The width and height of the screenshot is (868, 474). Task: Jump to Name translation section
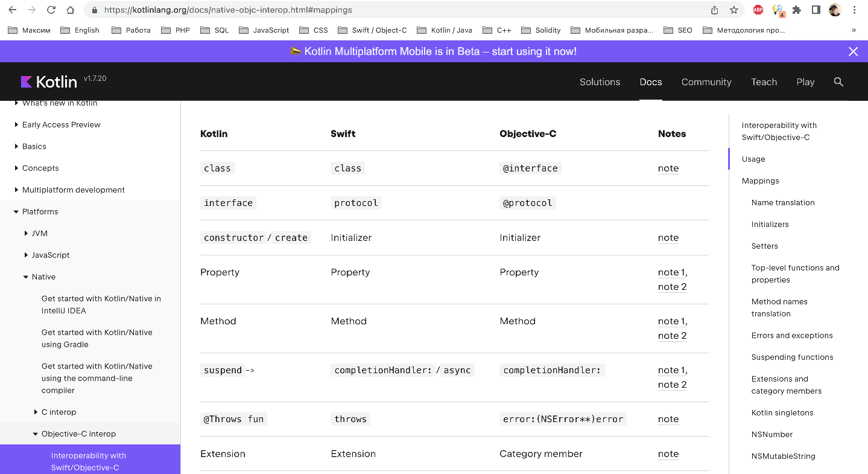(783, 203)
